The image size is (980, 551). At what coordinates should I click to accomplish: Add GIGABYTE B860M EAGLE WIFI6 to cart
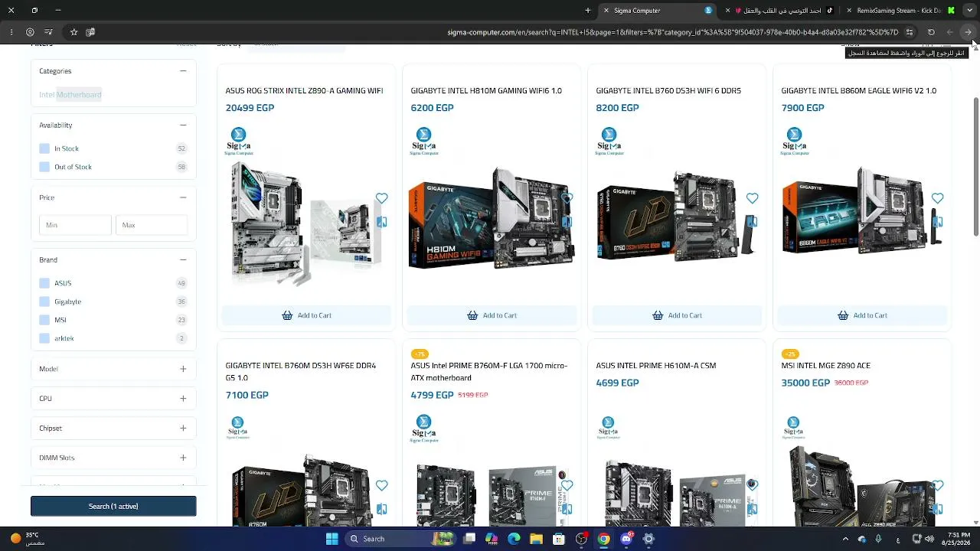click(x=862, y=315)
